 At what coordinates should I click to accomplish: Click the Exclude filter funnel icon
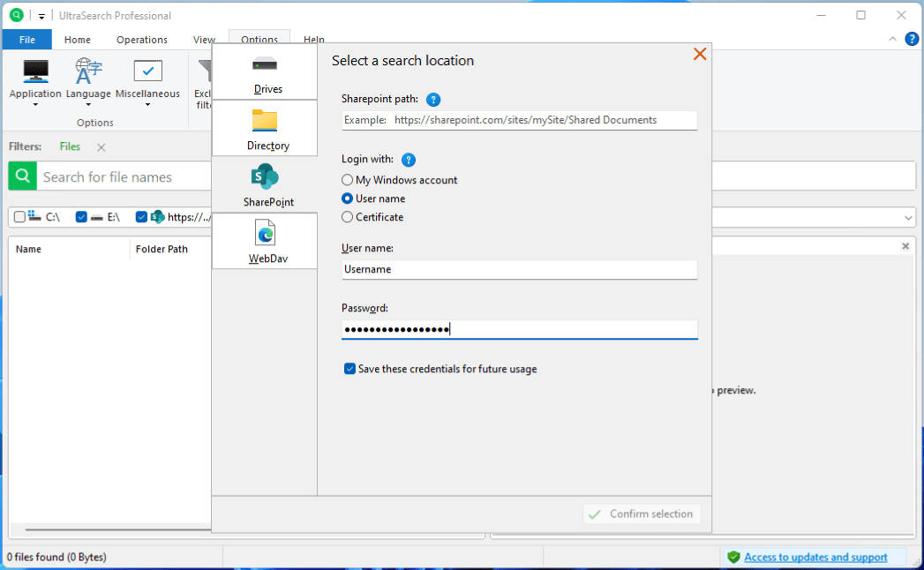coord(205,71)
